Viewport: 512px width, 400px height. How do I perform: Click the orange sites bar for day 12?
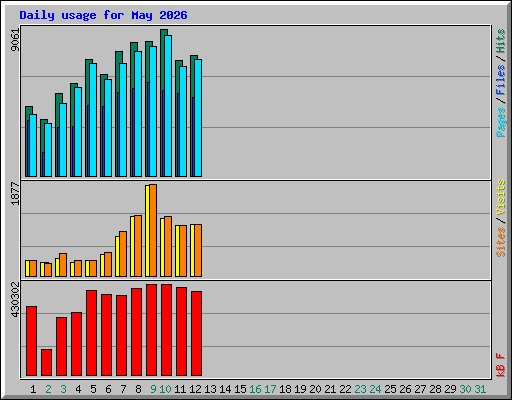198,251
